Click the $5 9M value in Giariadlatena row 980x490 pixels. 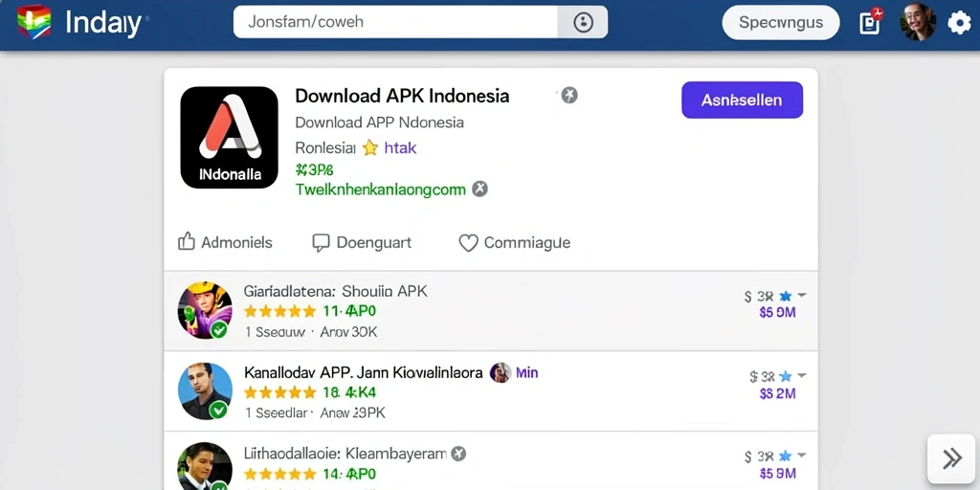tap(777, 313)
